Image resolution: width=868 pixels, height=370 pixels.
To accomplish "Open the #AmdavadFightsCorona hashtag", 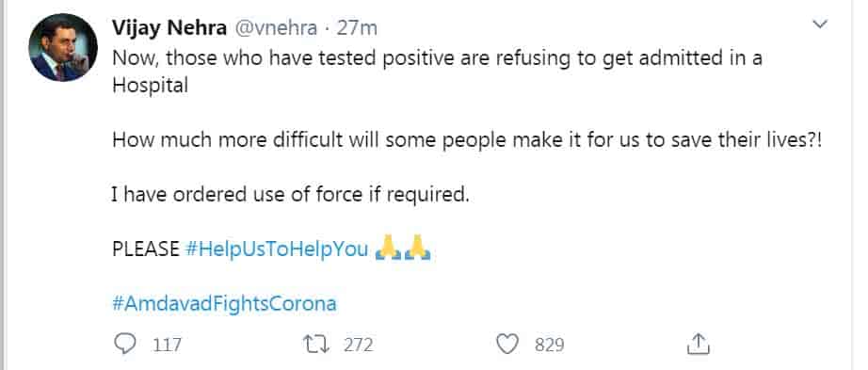I will point(224,304).
